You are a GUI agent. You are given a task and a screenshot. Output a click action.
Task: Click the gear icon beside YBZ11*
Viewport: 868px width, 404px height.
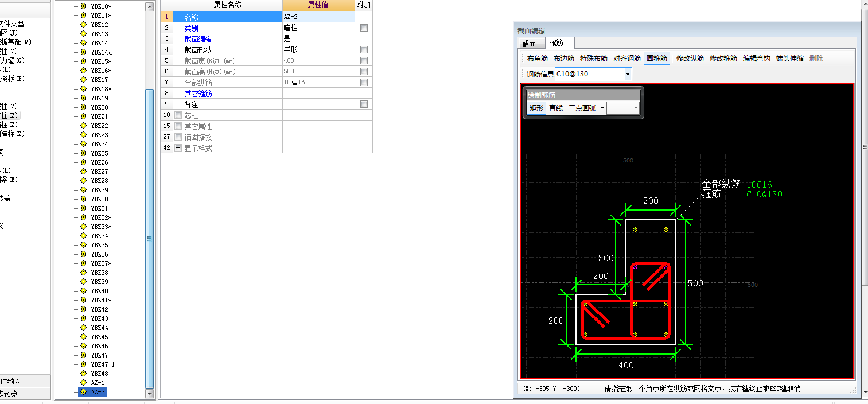point(83,15)
